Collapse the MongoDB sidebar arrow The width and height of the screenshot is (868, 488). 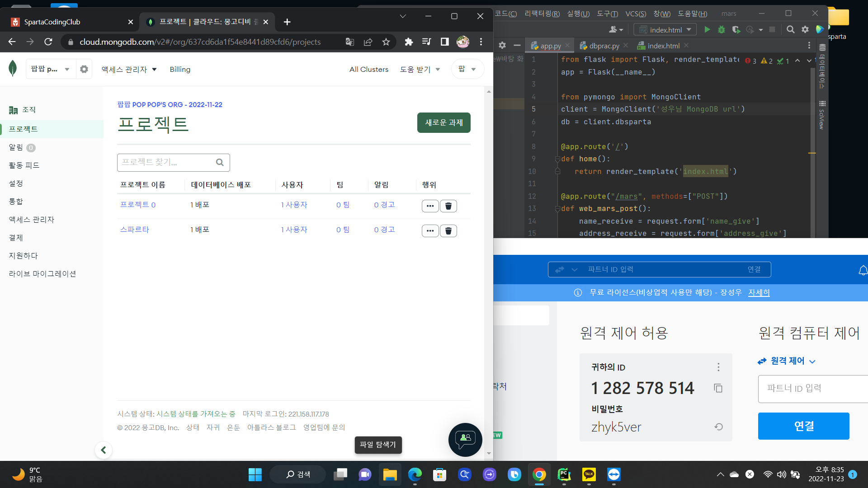tap(104, 450)
